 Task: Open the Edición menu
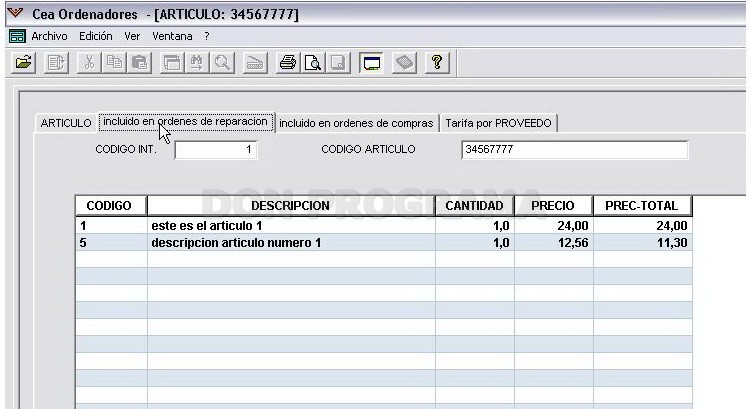click(x=96, y=36)
